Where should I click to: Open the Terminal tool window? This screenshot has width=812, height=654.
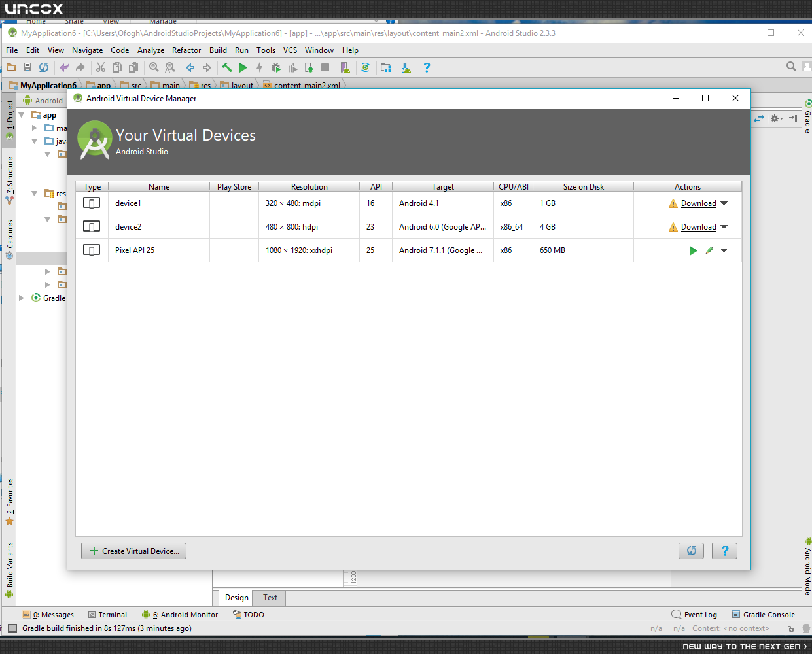pyautogui.click(x=108, y=615)
